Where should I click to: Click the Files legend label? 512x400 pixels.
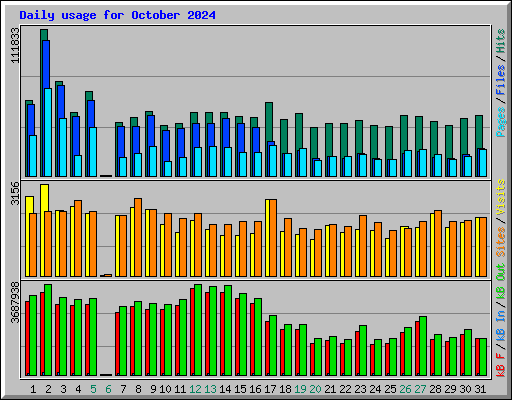coord(501,80)
